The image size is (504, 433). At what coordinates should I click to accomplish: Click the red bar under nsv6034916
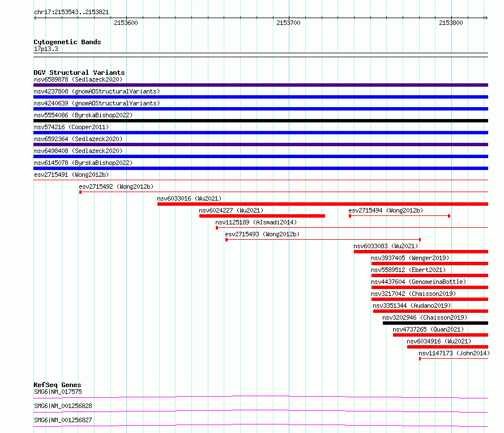[448, 347]
